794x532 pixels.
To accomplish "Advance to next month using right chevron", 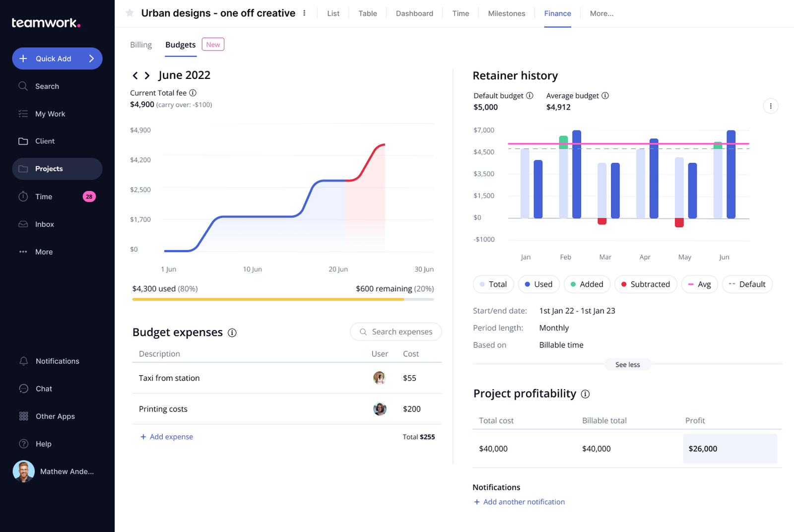I will click(147, 75).
